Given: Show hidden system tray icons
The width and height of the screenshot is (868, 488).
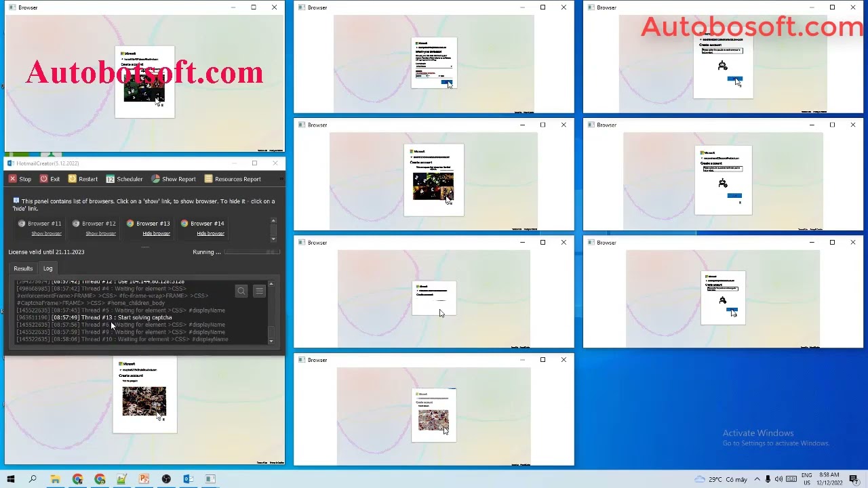Looking at the screenshot, I should pyautogui.click(x=757, y=479).
